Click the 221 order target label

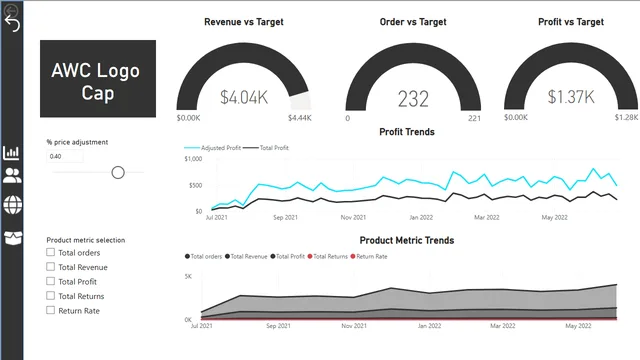tap(474, 118)
